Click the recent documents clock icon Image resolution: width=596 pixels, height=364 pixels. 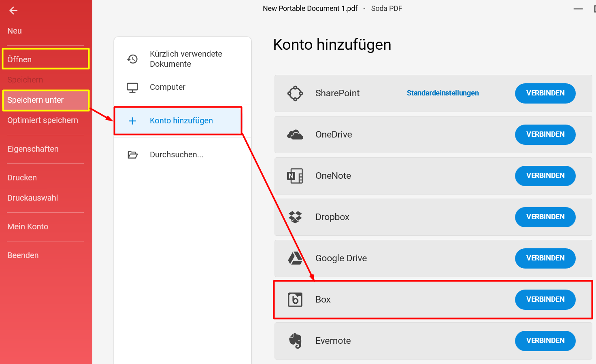coord(132,59)
